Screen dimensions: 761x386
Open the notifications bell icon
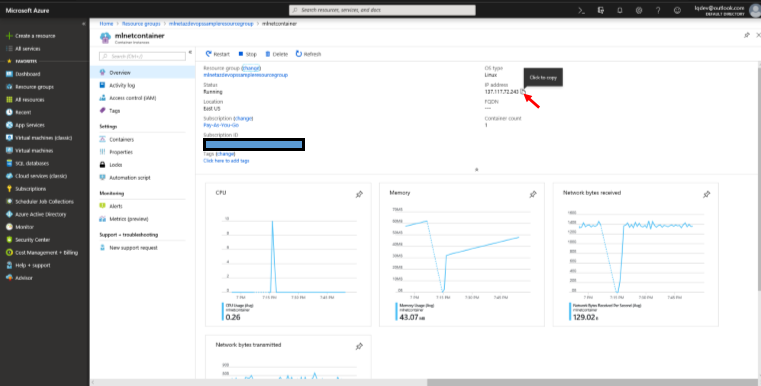point(620,10)
